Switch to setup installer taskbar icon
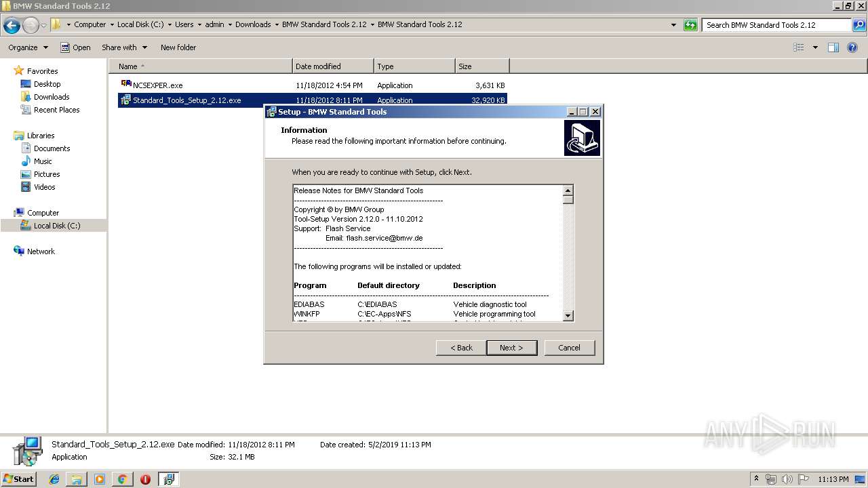This screenshot has width=868, height=488. coord(168,479)
